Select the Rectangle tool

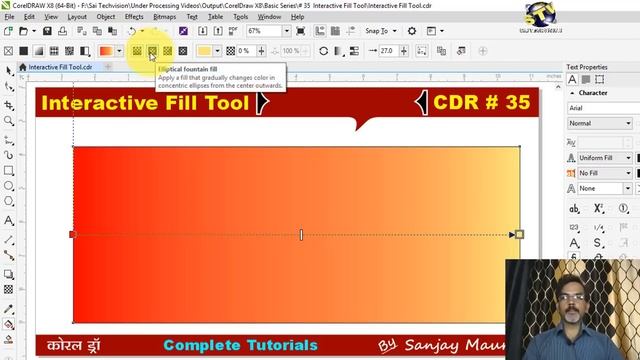9,170
